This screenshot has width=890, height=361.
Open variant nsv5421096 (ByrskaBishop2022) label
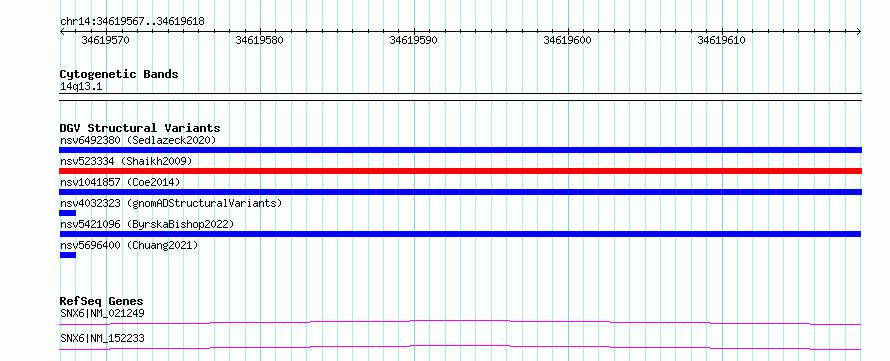(147, 224)
